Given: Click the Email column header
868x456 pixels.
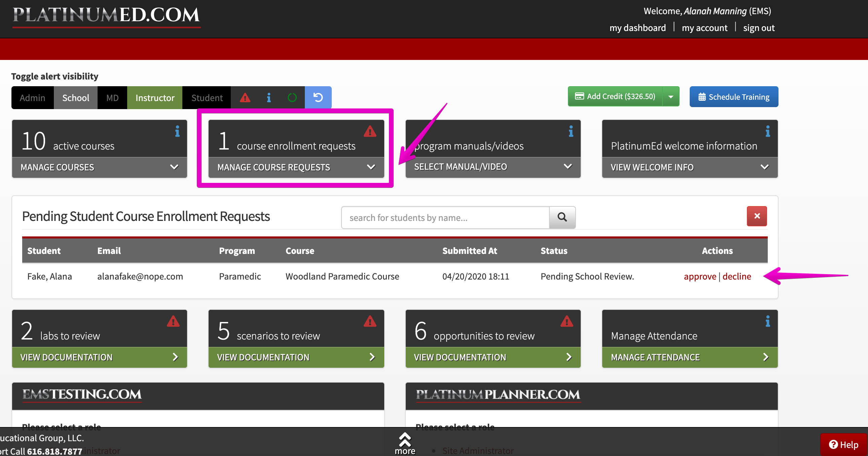Looking at the screenshot, I should coord(109,251).
